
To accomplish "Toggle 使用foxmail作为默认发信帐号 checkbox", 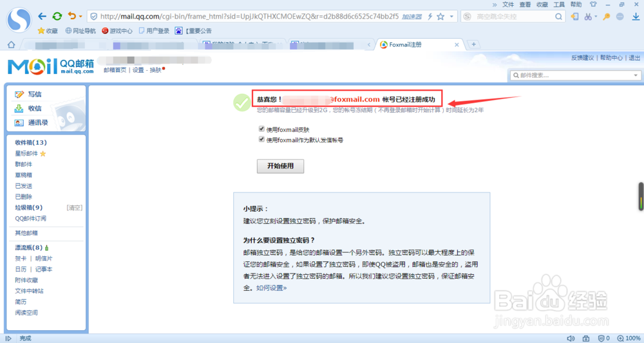I will coord(261,140).
